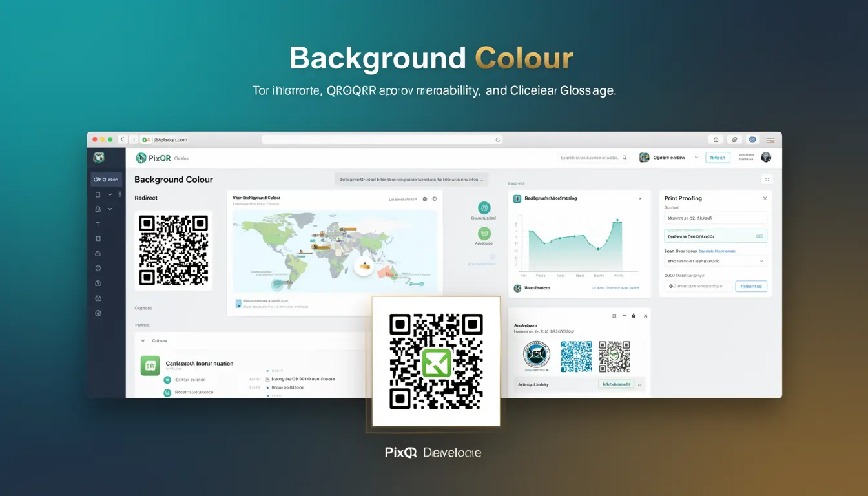Click the blue link in Print Proofing

(717, 251)
